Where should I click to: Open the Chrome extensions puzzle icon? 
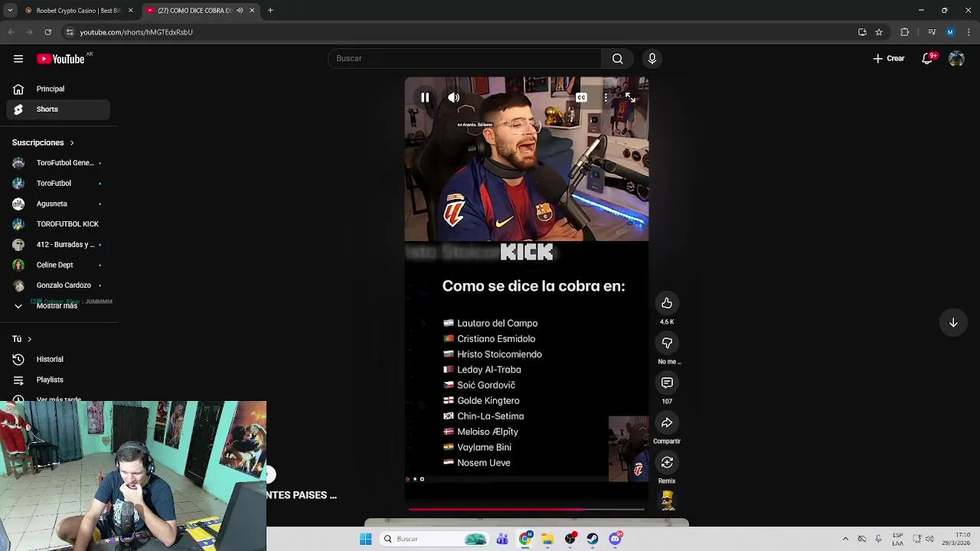coord(905,32)
